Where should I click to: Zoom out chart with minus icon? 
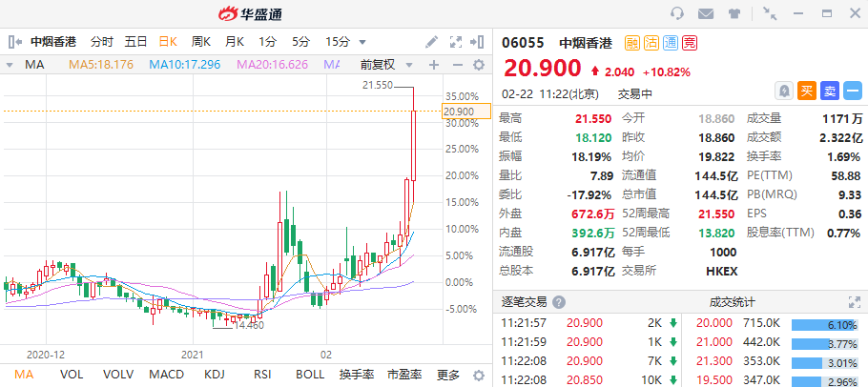coord(457,65)
